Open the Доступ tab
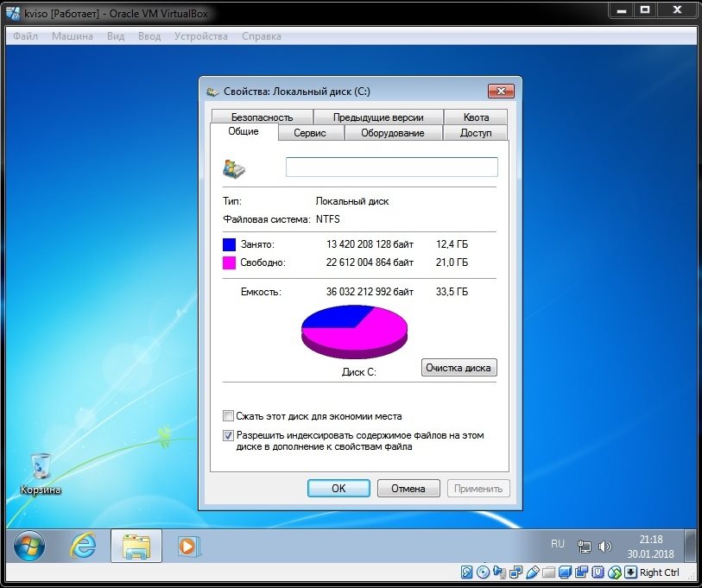 click(476, 133)
